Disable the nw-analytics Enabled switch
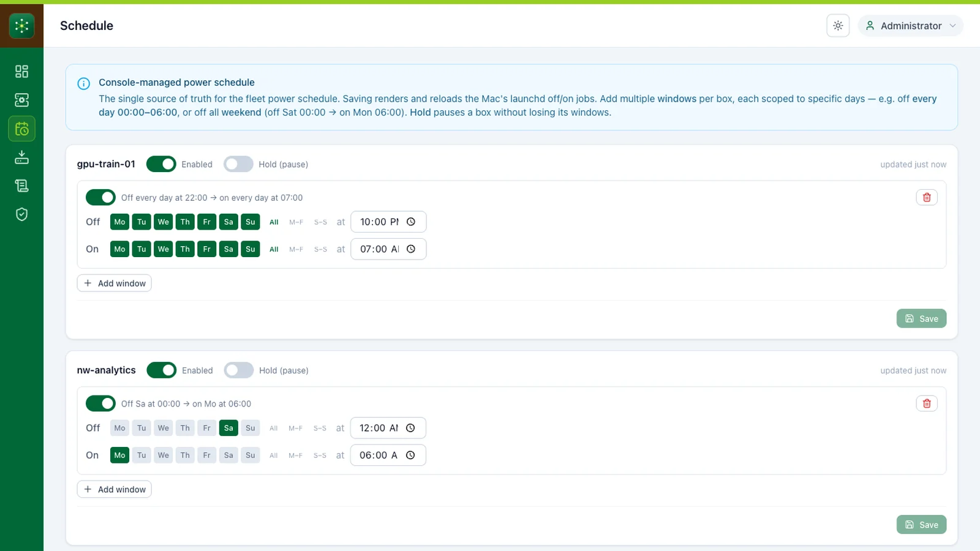This screenshot has height=551, width=980. tap(162, 370)
